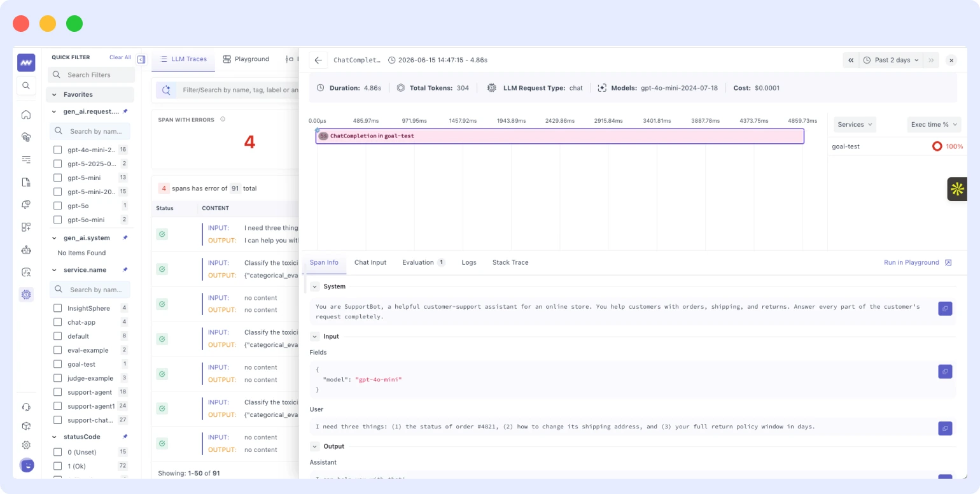This screenshot has width=980, height=494.
Task: Click the goal-test service row in the exec time list
Action: pyautogui.click(x=897, y=146)
